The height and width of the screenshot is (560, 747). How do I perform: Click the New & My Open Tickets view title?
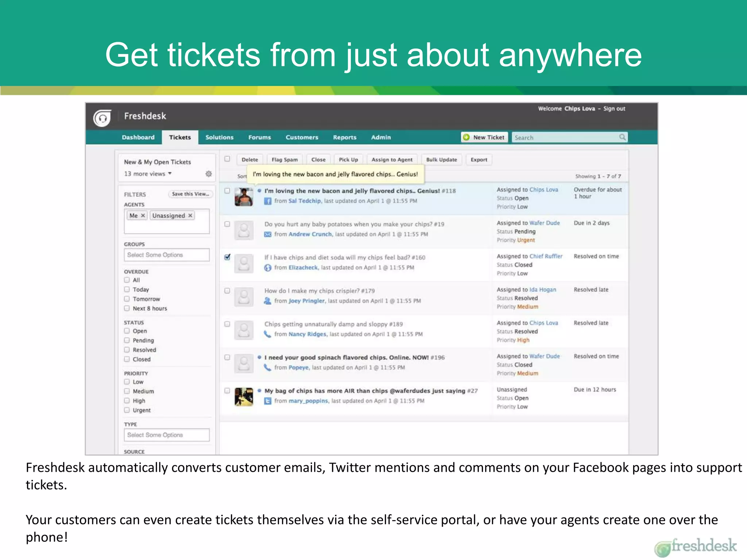point(158,162)
